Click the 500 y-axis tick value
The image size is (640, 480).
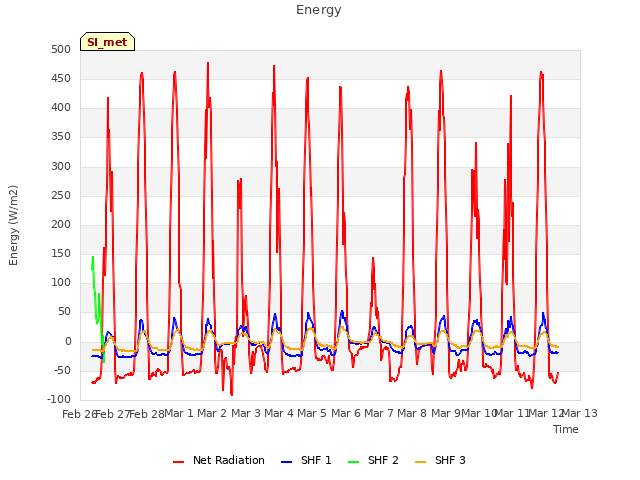(61, 49)
